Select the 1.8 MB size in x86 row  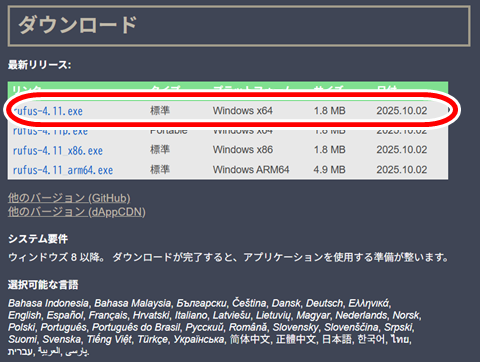point(329,150)
